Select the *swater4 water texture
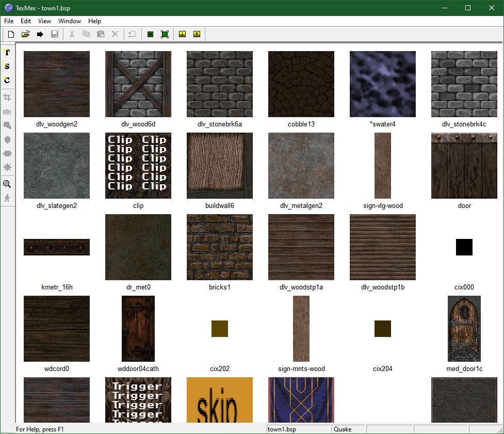Image resolution: width=504 pixels, height=434 pixels. click(383, 84)
